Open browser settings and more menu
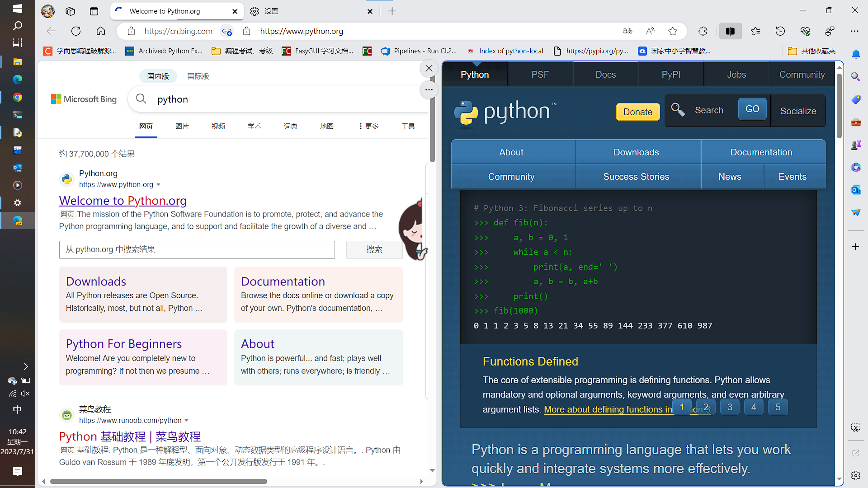The height and width of the screenshot is (488, 868). pos(854,31)
